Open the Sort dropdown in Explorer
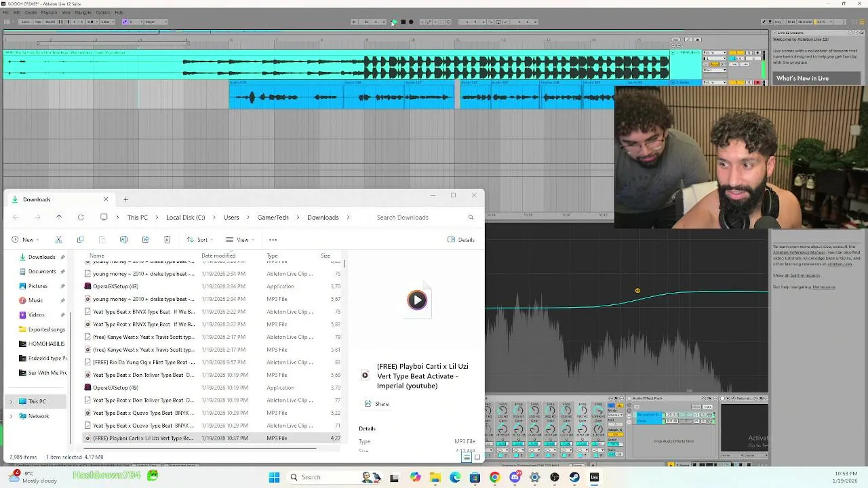 (200, 239)
